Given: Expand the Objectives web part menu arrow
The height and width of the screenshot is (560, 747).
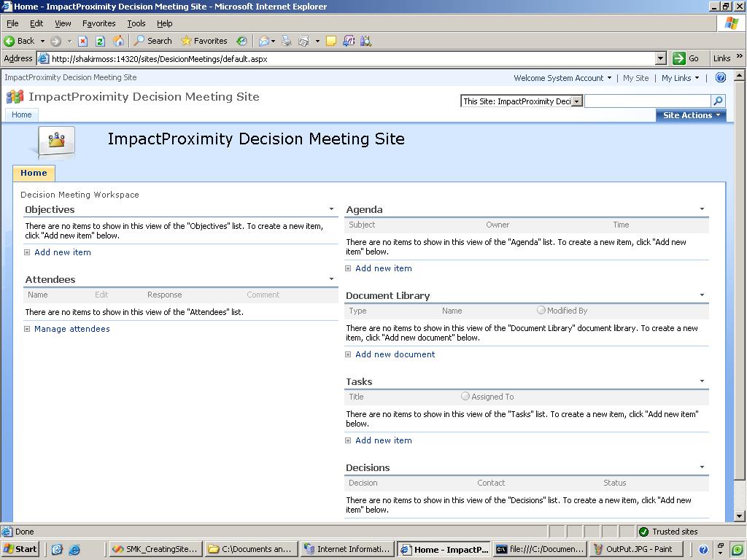Looking at the screenshot, I should [331, 209].
